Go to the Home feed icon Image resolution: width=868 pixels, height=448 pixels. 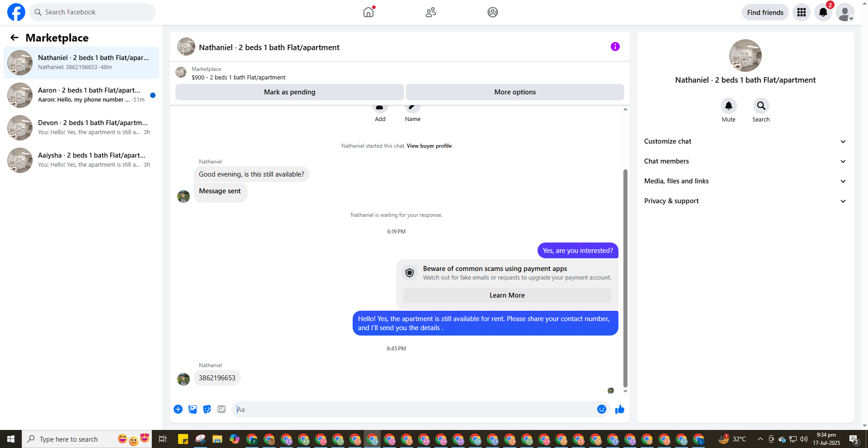click(368, 12)
